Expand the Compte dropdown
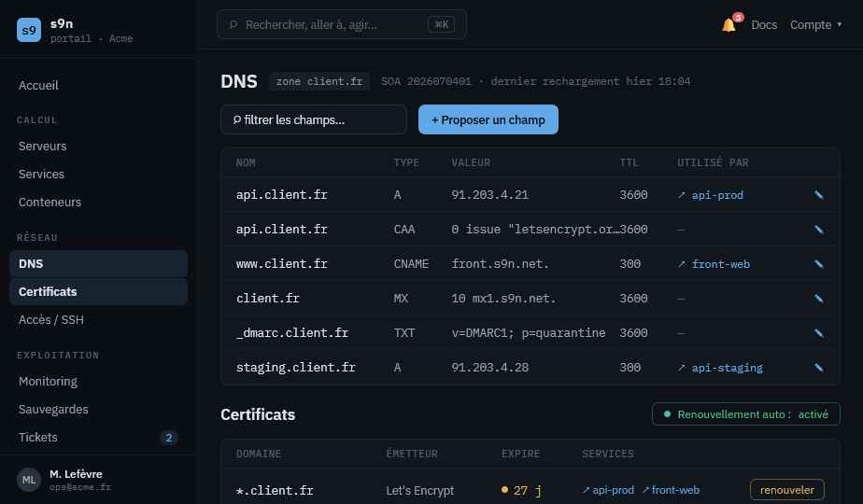 815,25
